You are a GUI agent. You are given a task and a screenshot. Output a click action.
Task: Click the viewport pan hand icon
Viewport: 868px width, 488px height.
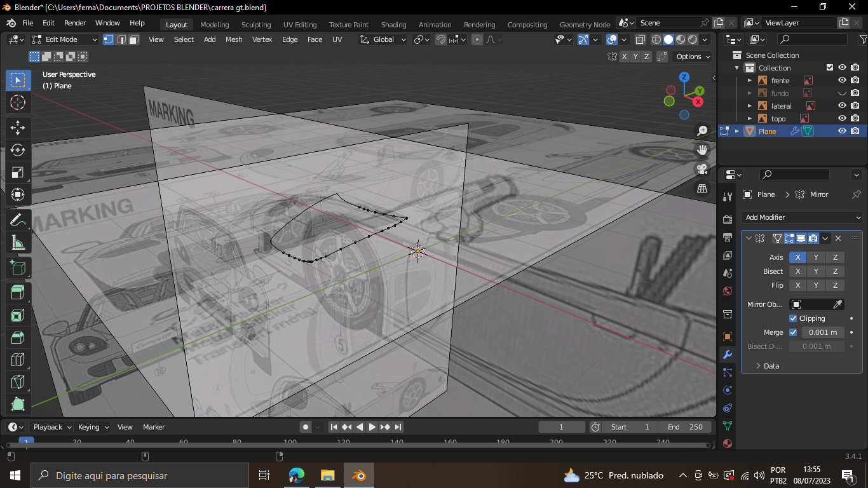[702, 150]
